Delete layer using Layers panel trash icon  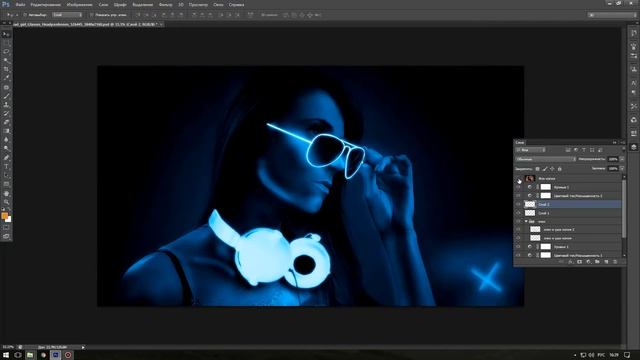tap(615, 262)
